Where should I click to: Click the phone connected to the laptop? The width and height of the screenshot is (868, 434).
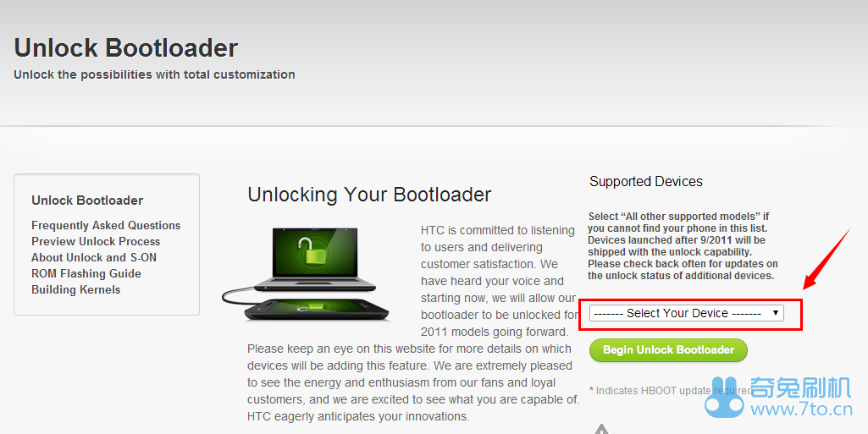pyautogui.click(x=317, y=310)
